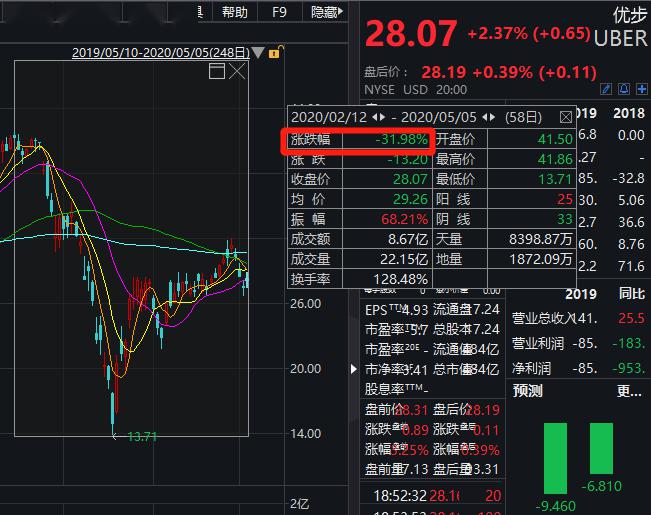Click the 成交额 8.67亿 cell

tap(360, 239)
